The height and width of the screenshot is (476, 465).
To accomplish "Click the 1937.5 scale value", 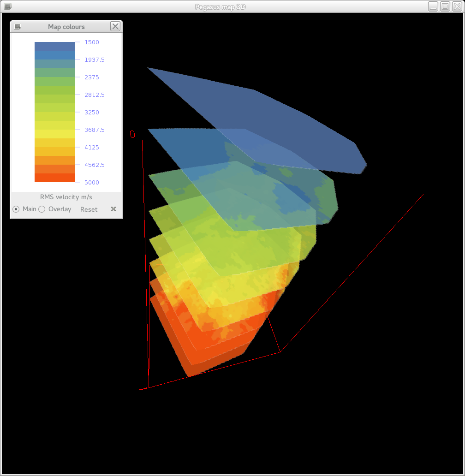I will [x=95, y=60].
